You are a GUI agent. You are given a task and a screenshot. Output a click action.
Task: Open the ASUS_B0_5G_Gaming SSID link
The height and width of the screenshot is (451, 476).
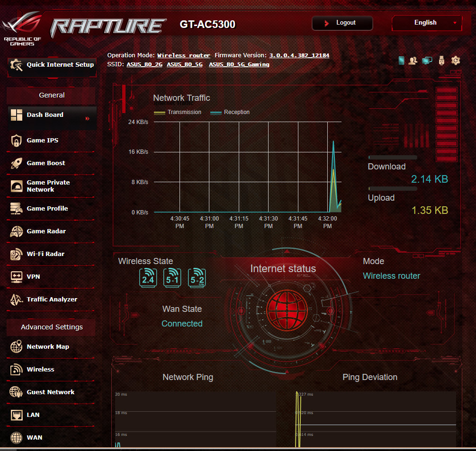(x=239, y=65)
